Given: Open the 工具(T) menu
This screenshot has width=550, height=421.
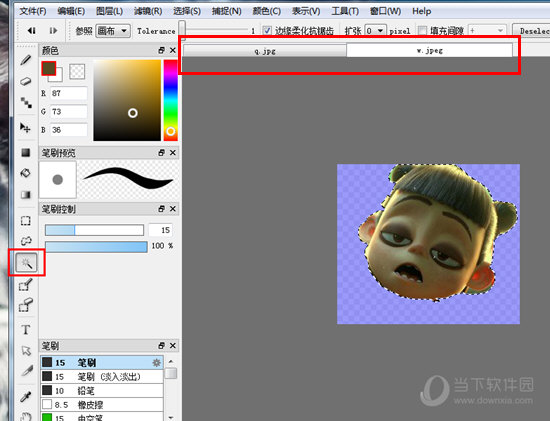Looking at the screenshot, I should pos(345,11).
